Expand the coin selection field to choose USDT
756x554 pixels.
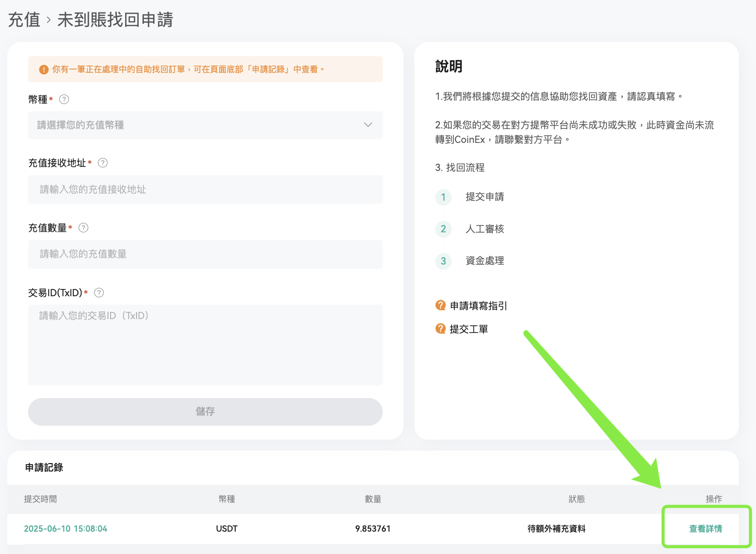pos(205,125)
